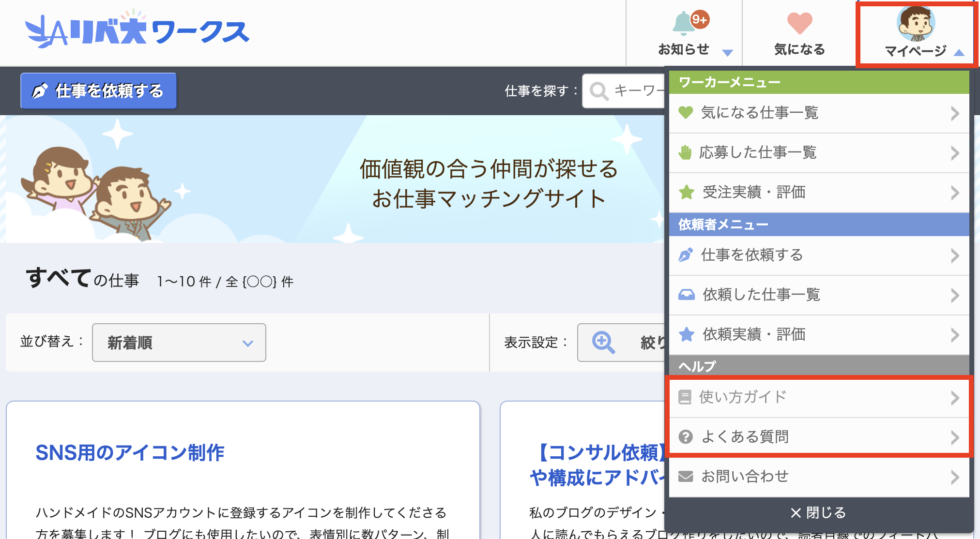Click the notification bell icon
Image resolution: width=980 pixels, height=539 pixels.
tap(684, 23)
